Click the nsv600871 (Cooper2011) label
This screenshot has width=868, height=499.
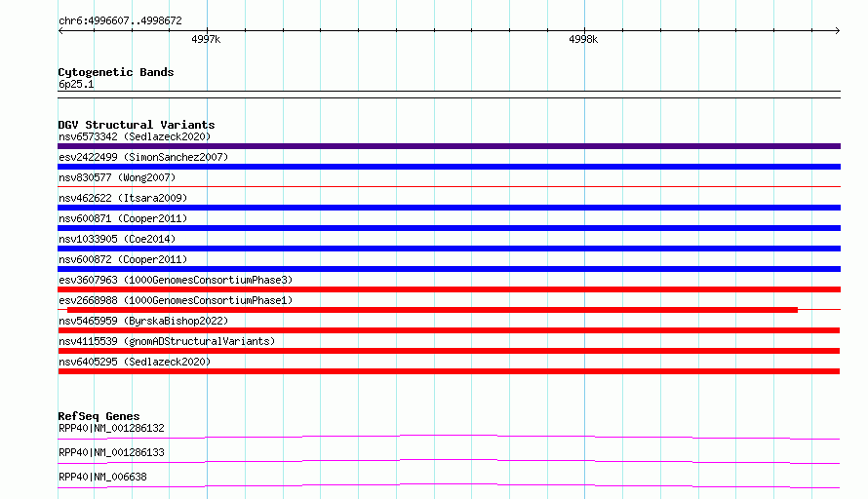pos(123,218)
